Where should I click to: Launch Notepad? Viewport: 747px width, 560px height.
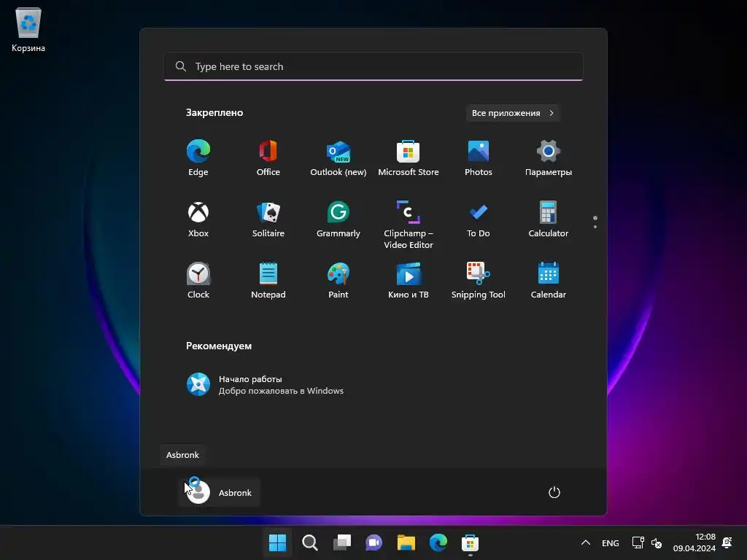pyautogui.click(x=268, y=281)
